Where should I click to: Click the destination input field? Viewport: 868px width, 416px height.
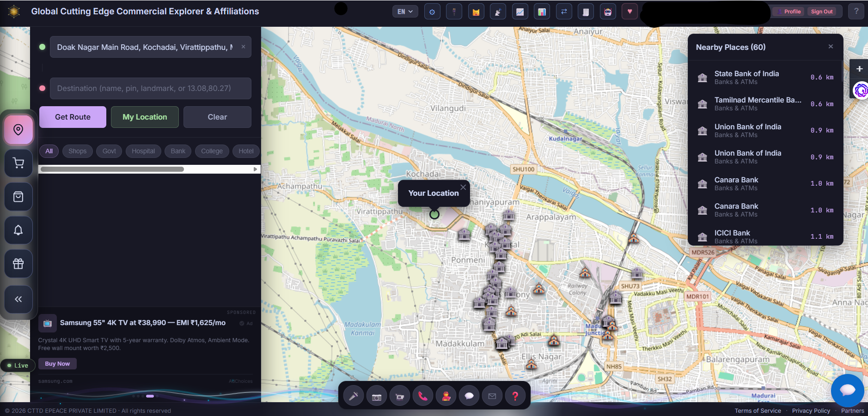(151, 88)
